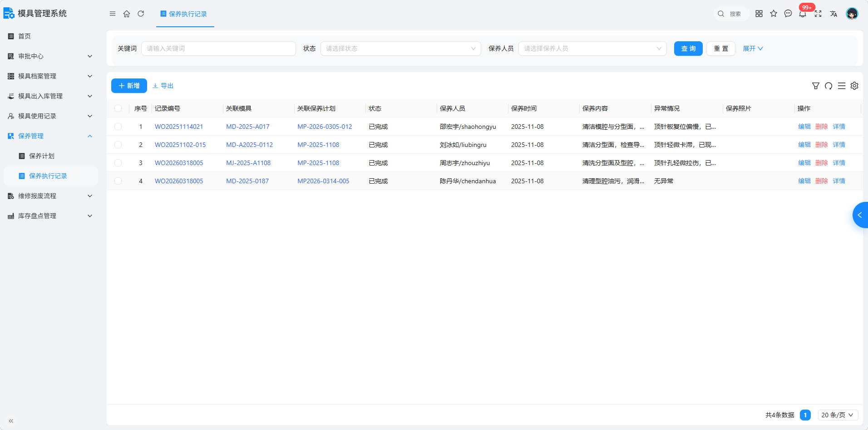This screenshot has height=430, width=868.
Task: Open the chat messages icon
Action: tap(788, 14)
